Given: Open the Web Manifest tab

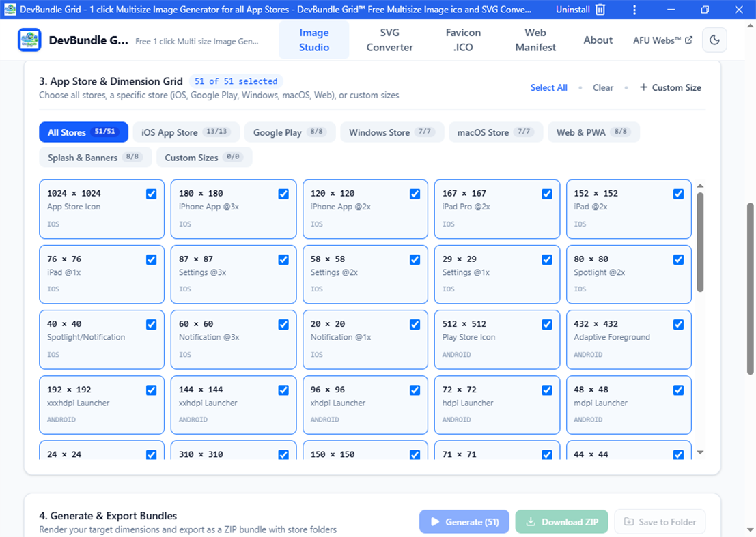Looking at the screenshot, I should pyautogui.click(x=535, y=40).
